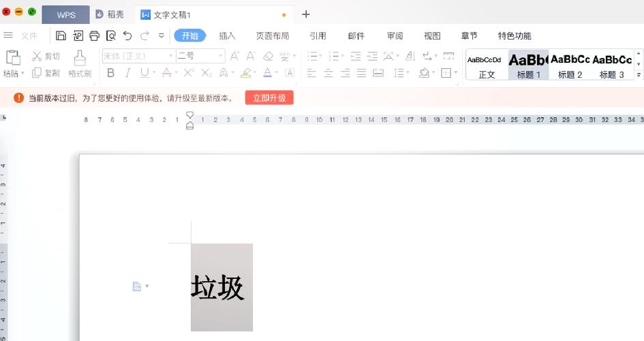The height and width of the screenshot is (341, 644).
Task: Click 复制 copy button
Action: click(46, 73)
